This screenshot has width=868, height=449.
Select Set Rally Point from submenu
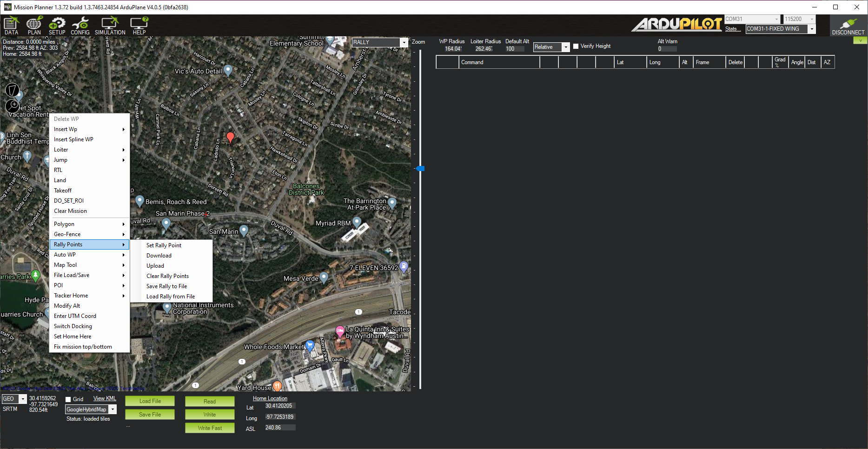(x=164, y=245)
